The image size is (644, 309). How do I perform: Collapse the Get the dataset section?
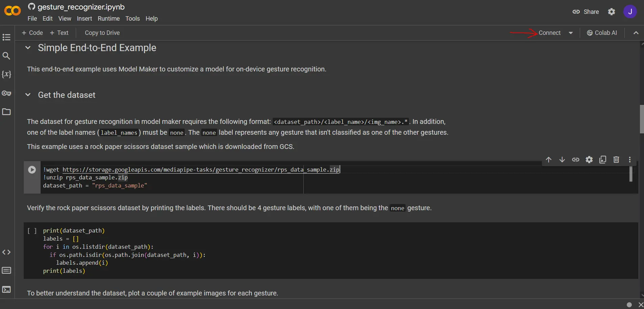pyautogui.click(x=28, y=95)
